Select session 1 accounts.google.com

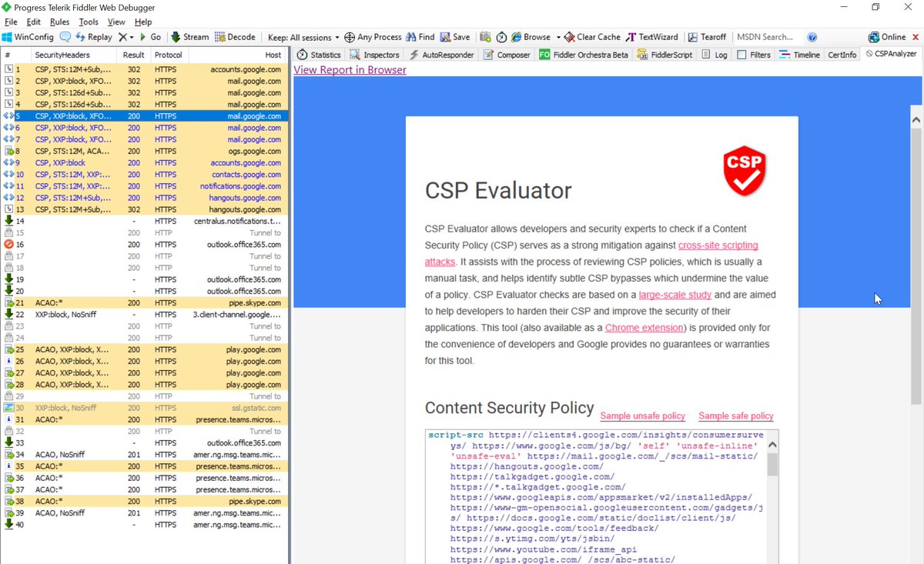(x=144, y=69)
